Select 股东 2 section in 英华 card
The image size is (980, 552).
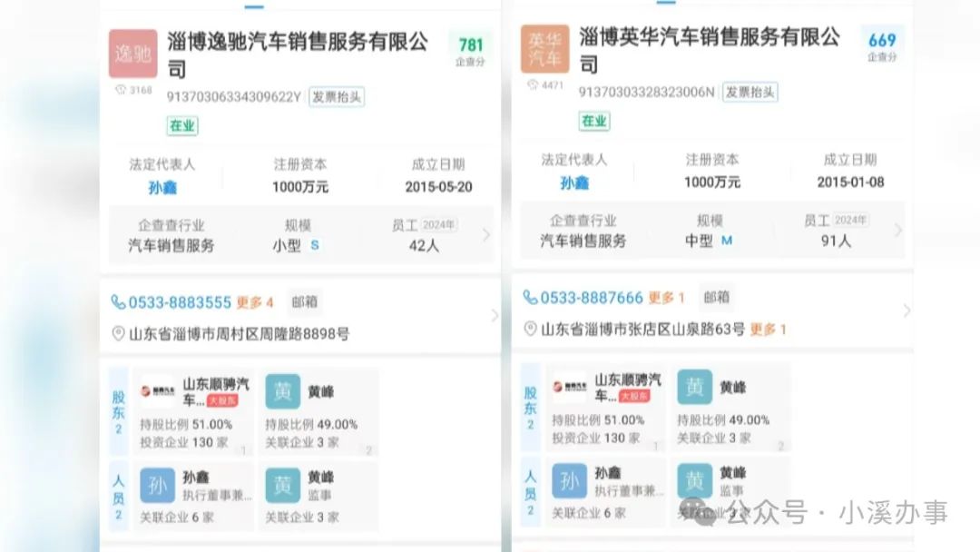coord(531,408)
